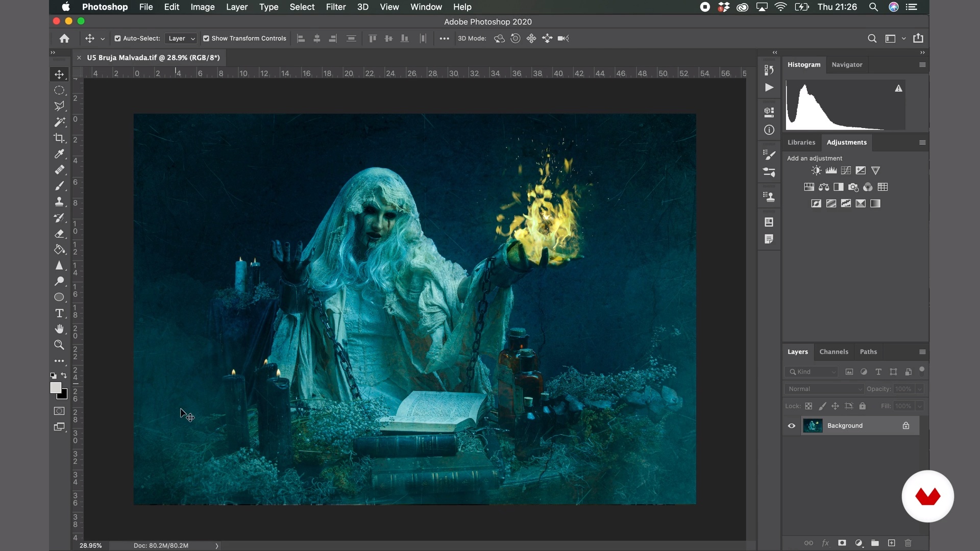Toggle lock all padlock

863,406
